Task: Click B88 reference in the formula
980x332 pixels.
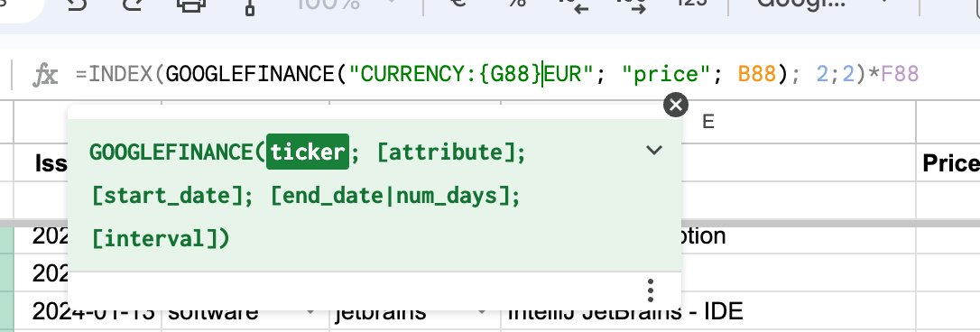Action: pos(757,75)
